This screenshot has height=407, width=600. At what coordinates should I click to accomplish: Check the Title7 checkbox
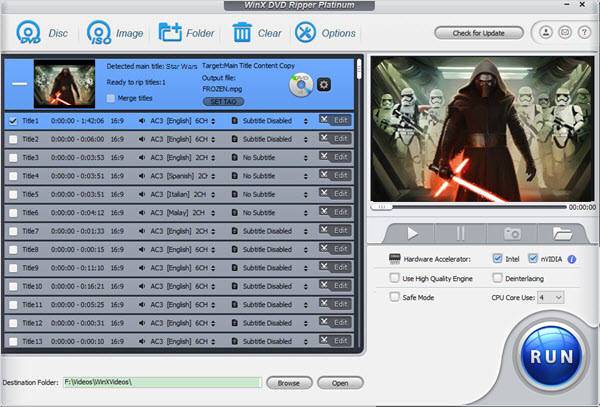click(13, 231)
